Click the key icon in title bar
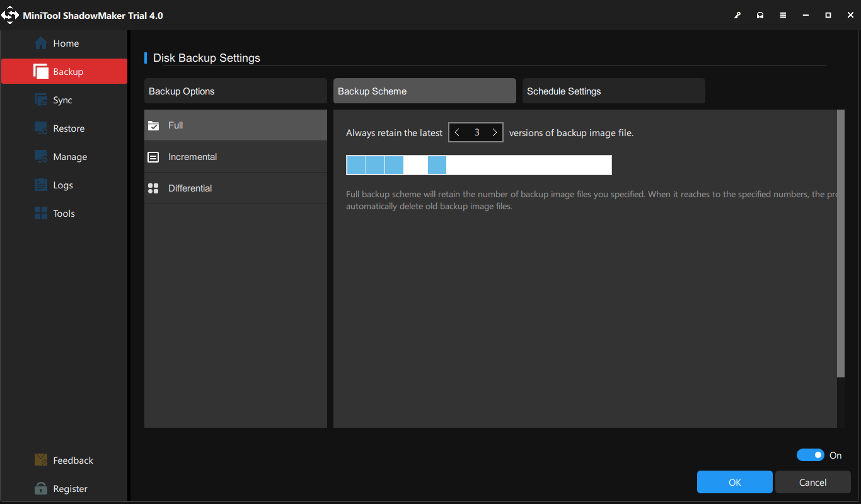This screenshot has height=504, width=861. [737, 15]
